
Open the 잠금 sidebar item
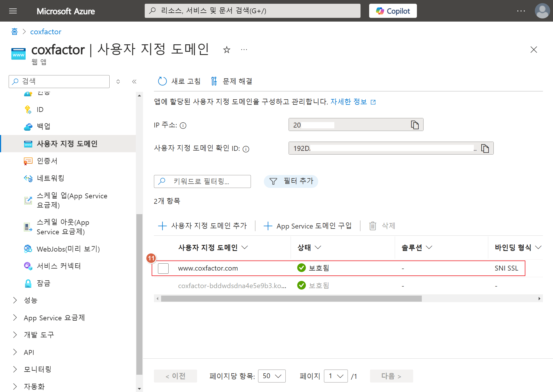tap(68, 283)
